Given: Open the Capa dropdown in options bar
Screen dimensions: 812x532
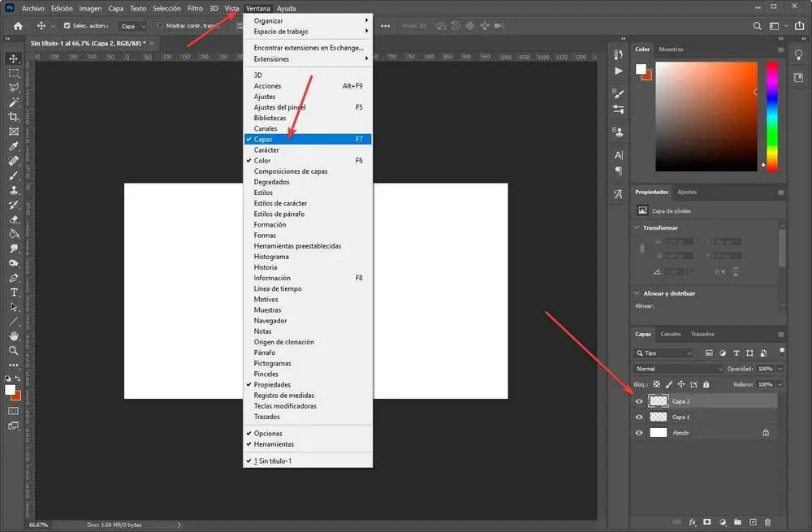Looking at the screenshot, I should tap(132, 26).
